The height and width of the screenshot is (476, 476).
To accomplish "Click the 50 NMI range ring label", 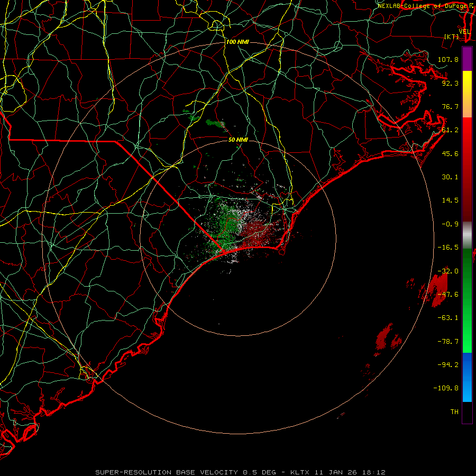I will coord(238,140).
